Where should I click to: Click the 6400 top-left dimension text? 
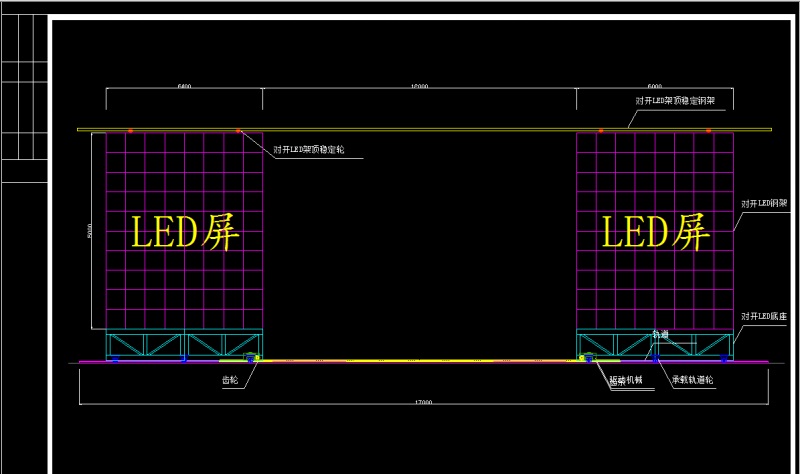point(184,87)
